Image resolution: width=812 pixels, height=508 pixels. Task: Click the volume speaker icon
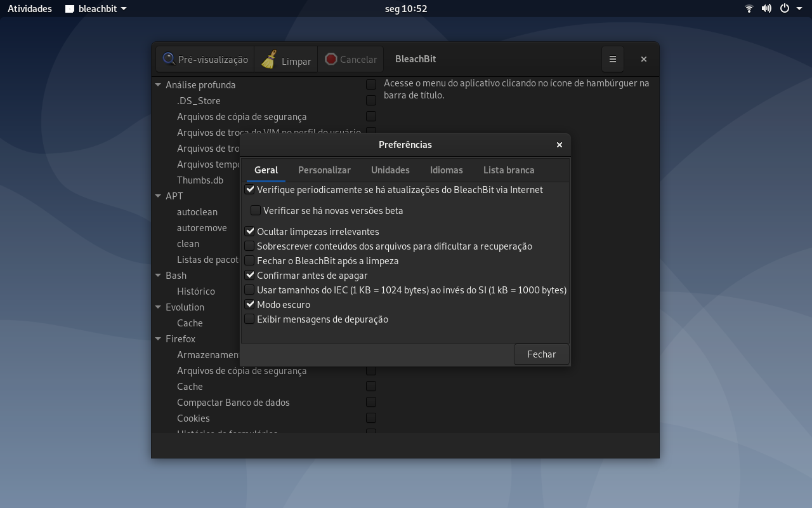point(766,9)
